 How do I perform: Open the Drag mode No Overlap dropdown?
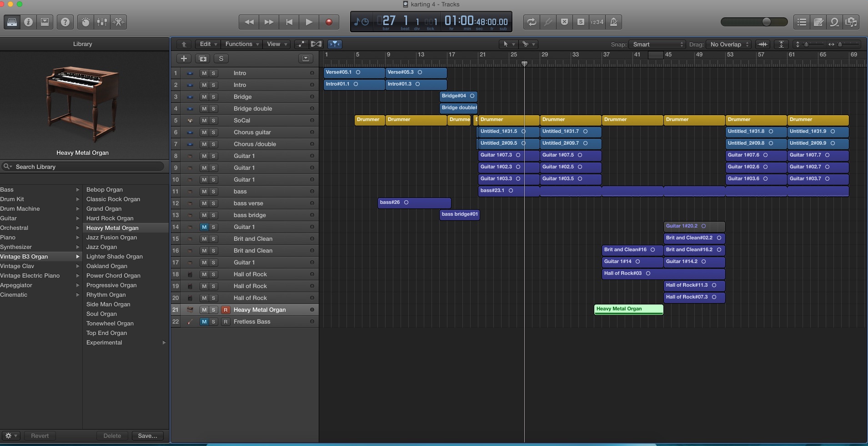729,44
